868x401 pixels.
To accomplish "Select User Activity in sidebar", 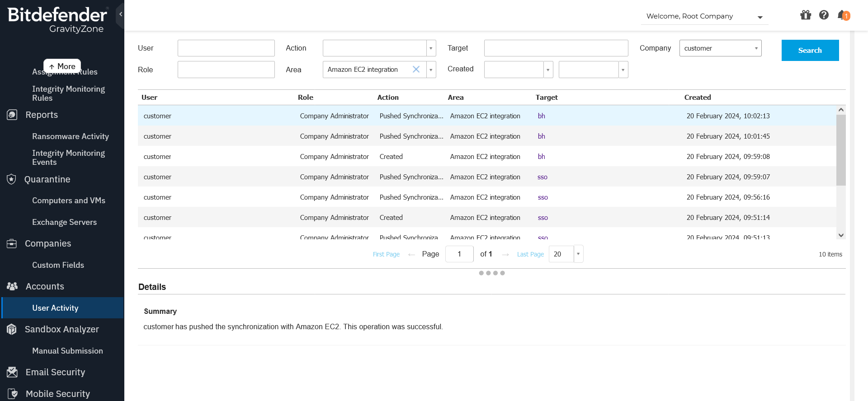I will point(62,308).
